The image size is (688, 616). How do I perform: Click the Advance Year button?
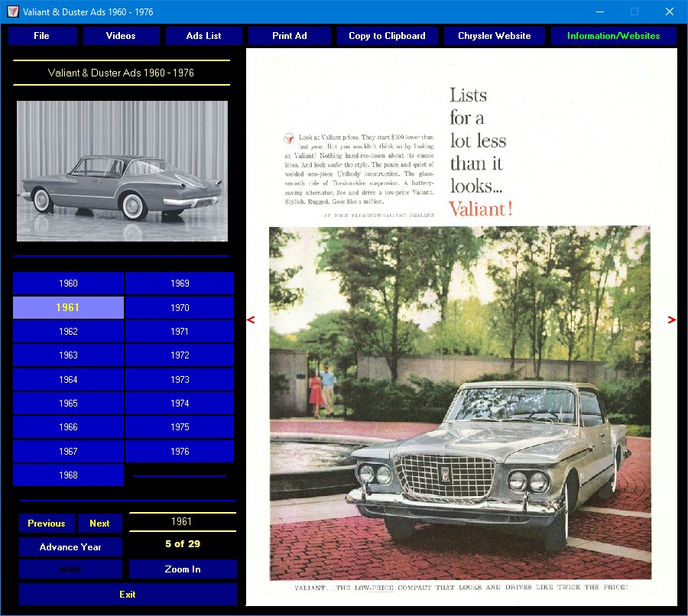[x=70, y=547]
